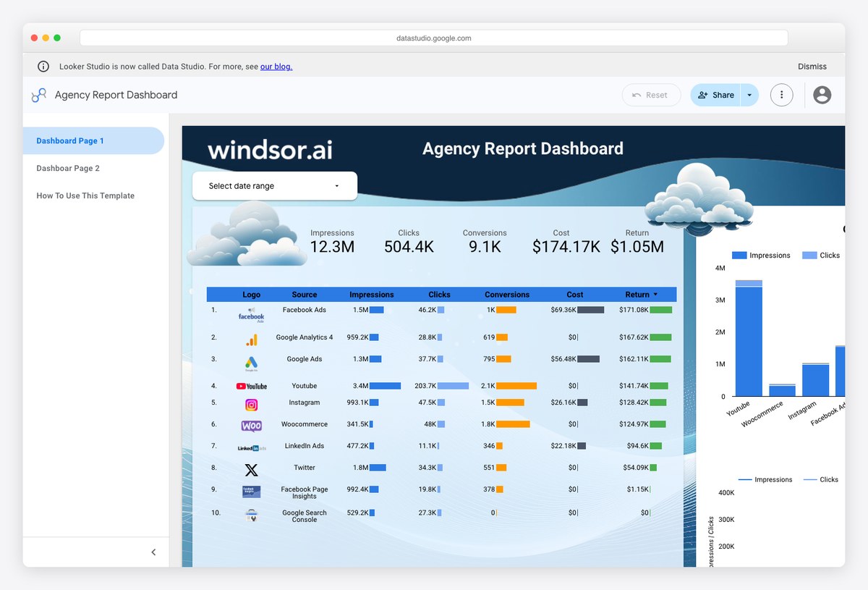
Task: Click the Instagram logo in row 5
Action: tap(251, 405)
